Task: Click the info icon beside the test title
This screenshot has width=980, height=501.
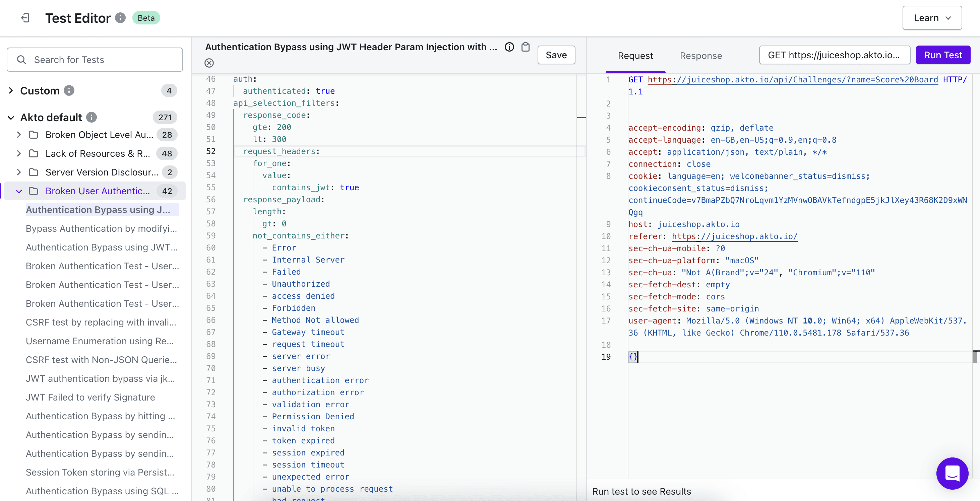Action: pos(509,47)
